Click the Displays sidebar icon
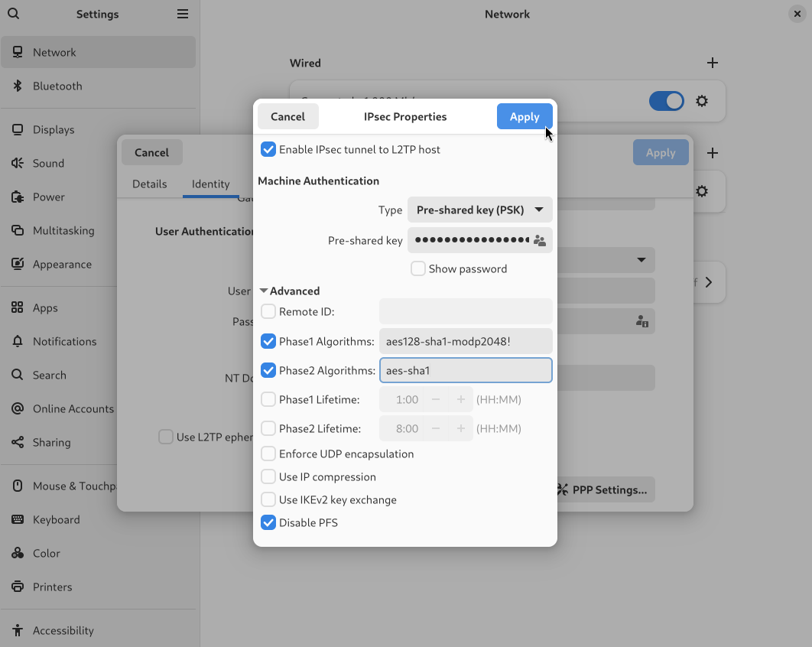Image resolution: width=812 pixels, height=647 pixels. click(x=18, y=129)
